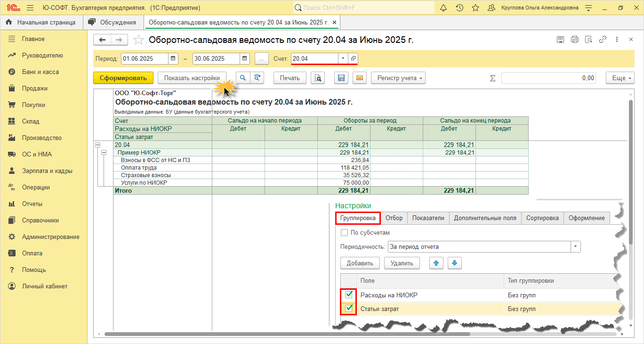The width and height of the screenshot is (644, 344).
Task: Open the 'Зарплата и кадры' section
Action: click(x=47, y=171)
